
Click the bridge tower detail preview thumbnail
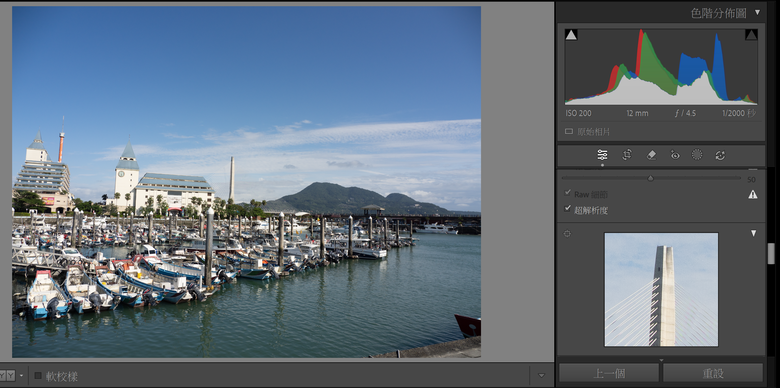[x=661, y=290]
